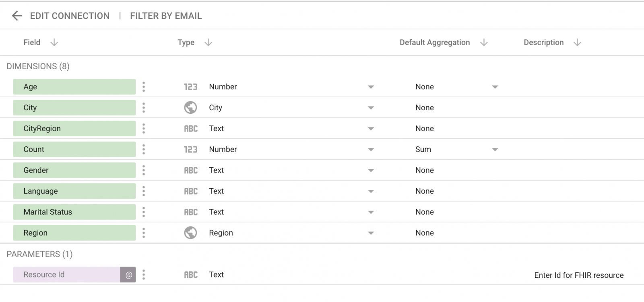This screenshot has height=302, width=644.
Task: Sort by Description column arrow
Action: [x=577, y=43]
